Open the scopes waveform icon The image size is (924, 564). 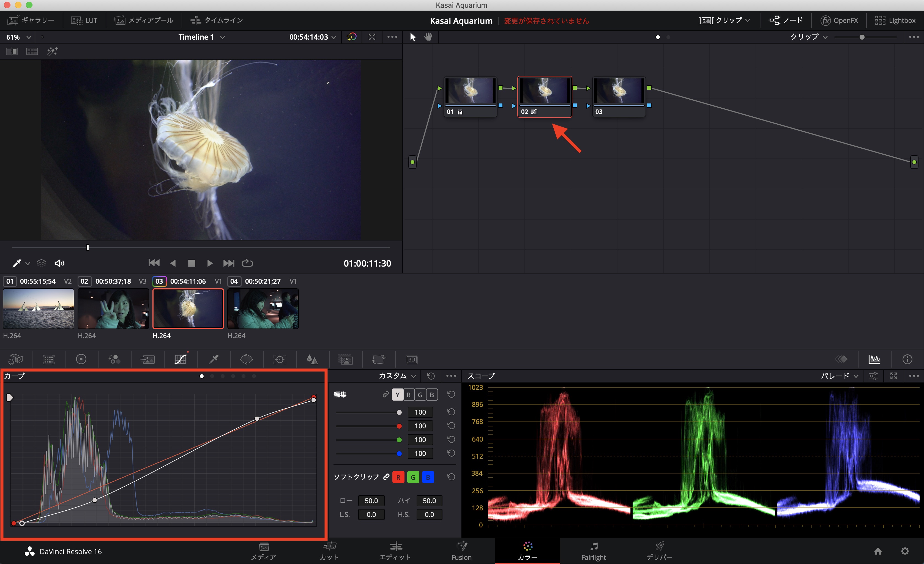pos(874,359)
